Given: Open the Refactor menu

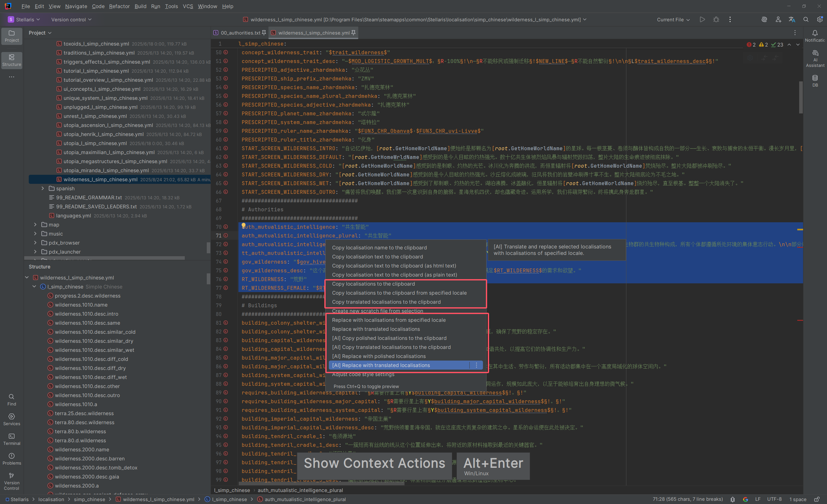Looking at the screenshot, I should [x=119, y=6].
